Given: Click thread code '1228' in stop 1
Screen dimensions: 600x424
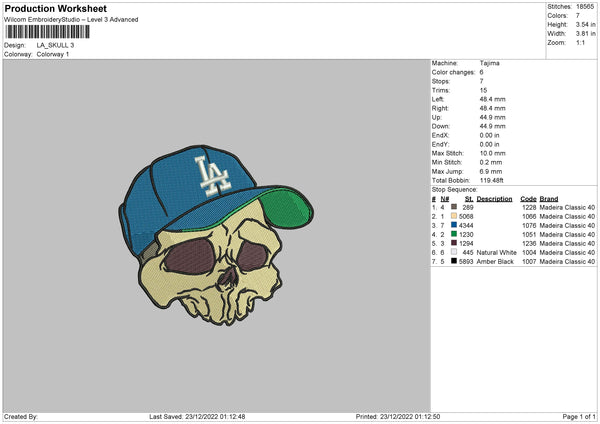Looking at the screenshot, I should coord(529,207).
